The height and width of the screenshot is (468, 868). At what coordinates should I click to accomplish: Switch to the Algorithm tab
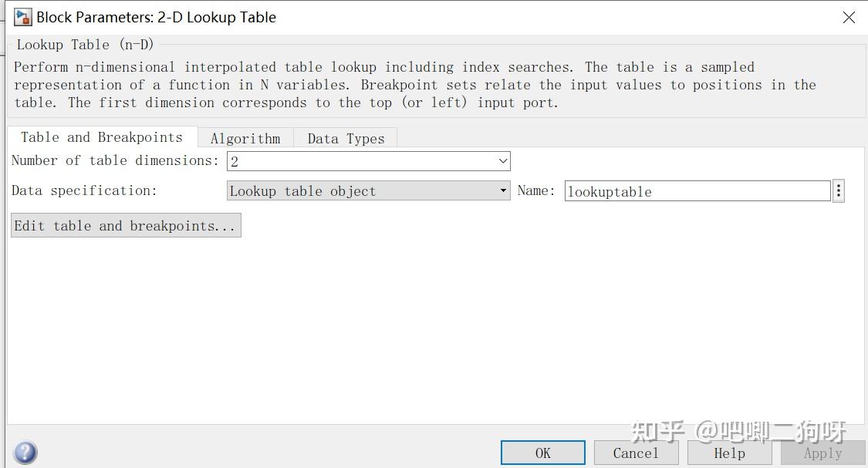click(245, 138)
